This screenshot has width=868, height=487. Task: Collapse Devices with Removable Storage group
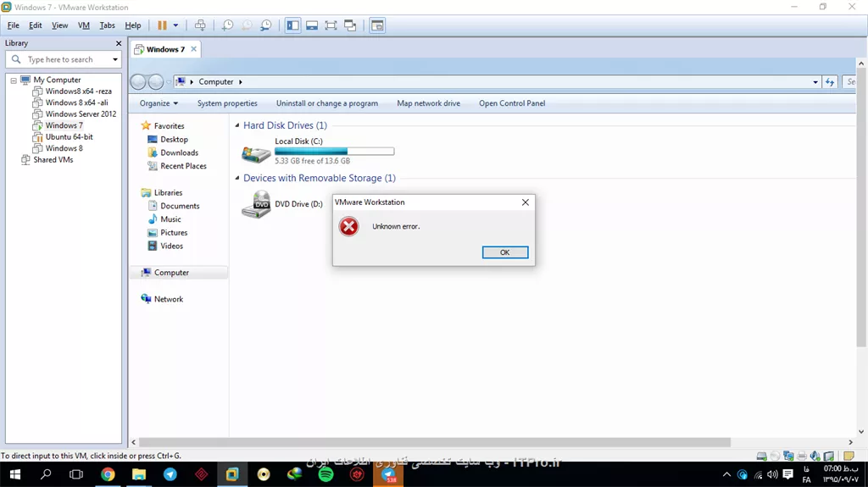pos(237,178)
